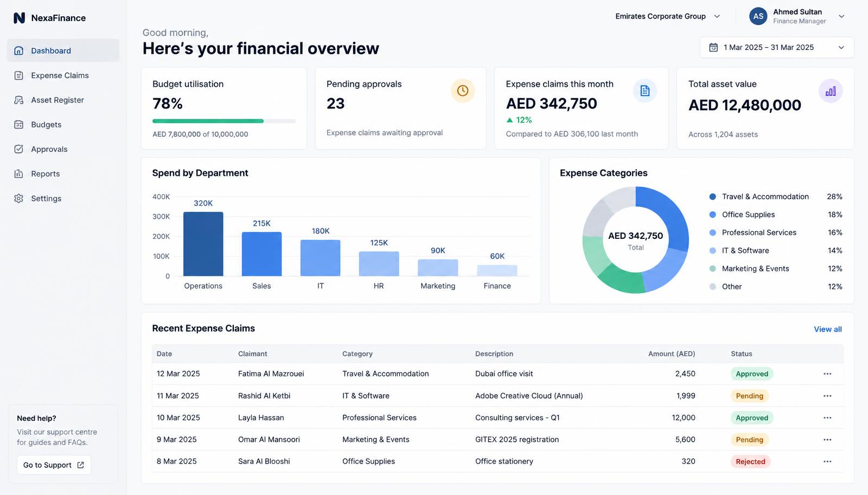
Task: Open row menu for Rashid Al Ketbi claim
Action: [x=827, y=396]
